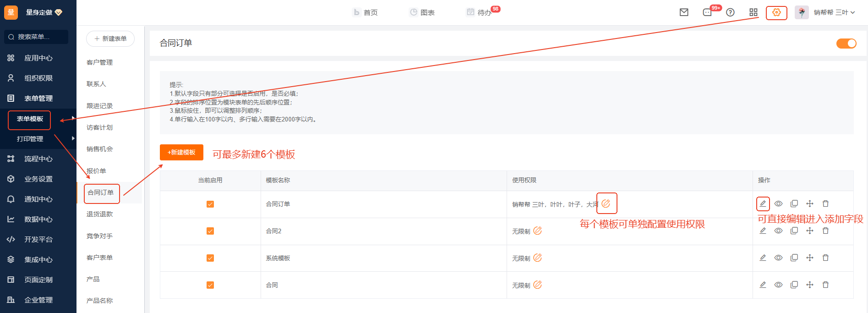868x313 pixels.
Task: Uncheck 当前启用 for the 系统模板 template
Action: [210, 258]
